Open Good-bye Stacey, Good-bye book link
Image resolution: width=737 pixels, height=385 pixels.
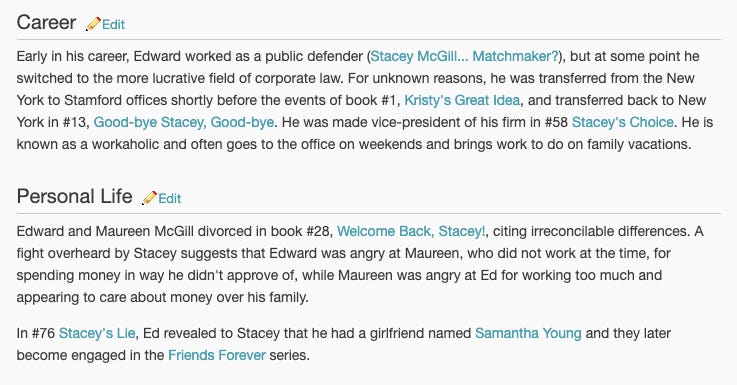[184, 122]
